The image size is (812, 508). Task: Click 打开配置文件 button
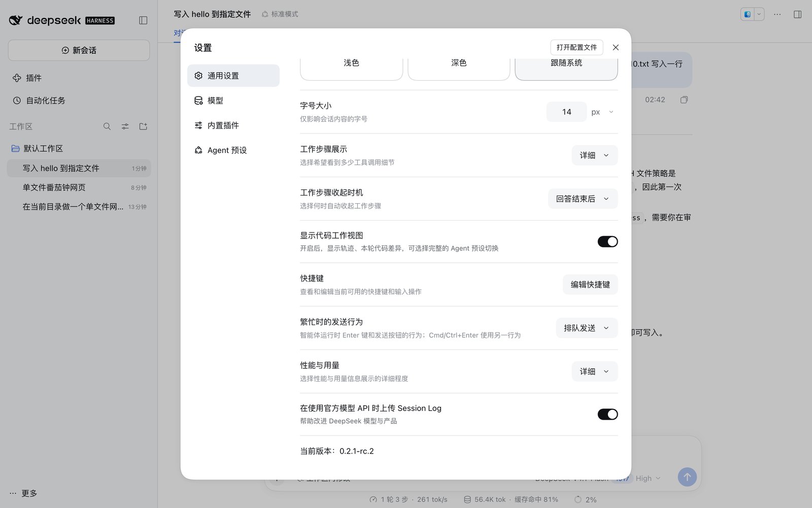[x=577, y=47]
